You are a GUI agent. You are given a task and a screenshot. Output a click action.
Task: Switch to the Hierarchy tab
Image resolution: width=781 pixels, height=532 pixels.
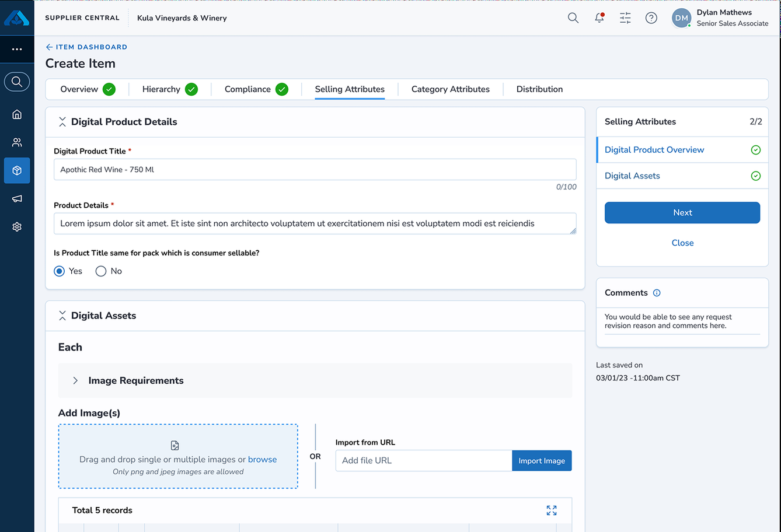point(161,89)
